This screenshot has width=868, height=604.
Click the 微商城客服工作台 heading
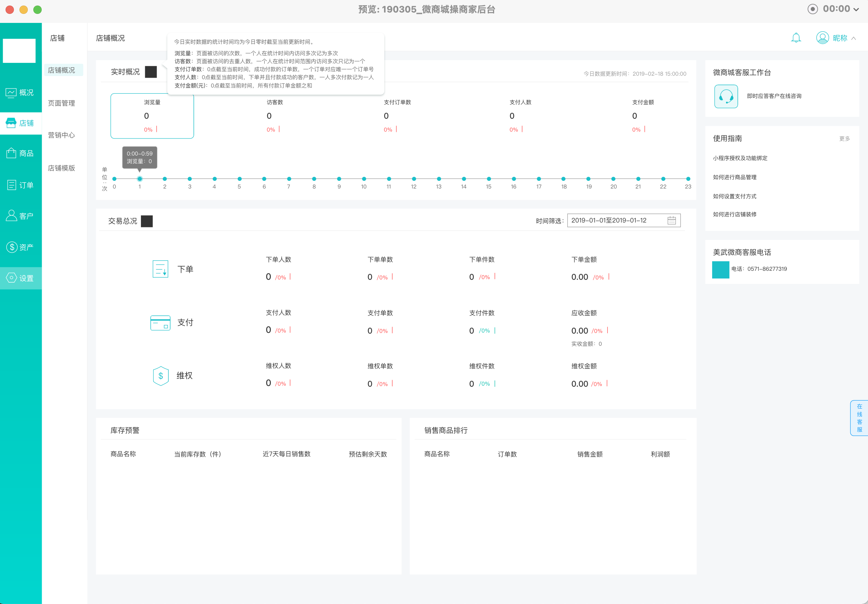coord(742,73)
